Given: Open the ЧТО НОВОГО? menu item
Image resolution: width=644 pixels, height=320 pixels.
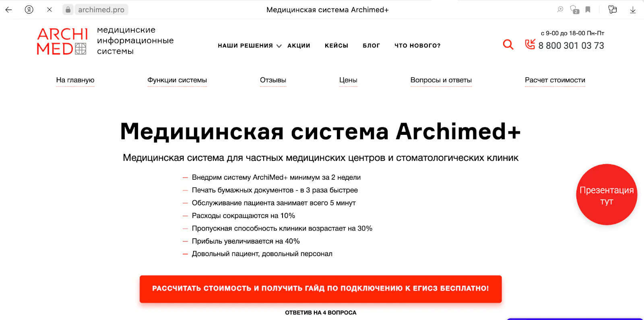Looking at the screenshot, I should pos(417,46).
